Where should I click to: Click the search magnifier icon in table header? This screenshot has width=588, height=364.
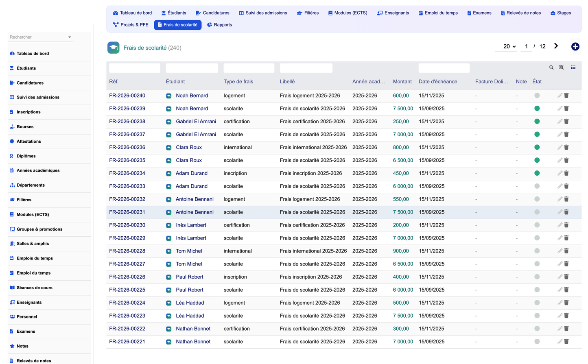(x=551, y=68)
